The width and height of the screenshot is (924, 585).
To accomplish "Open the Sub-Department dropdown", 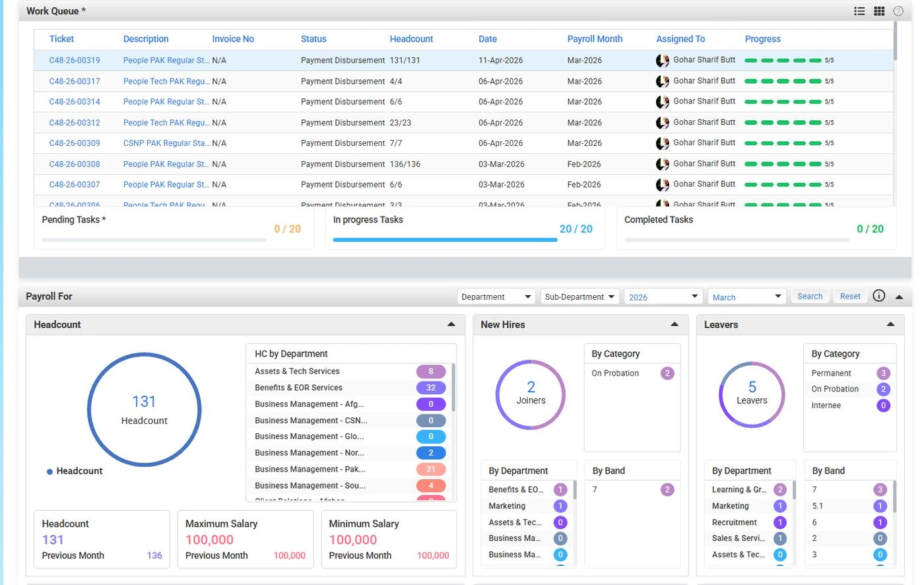I will point(579,296).
